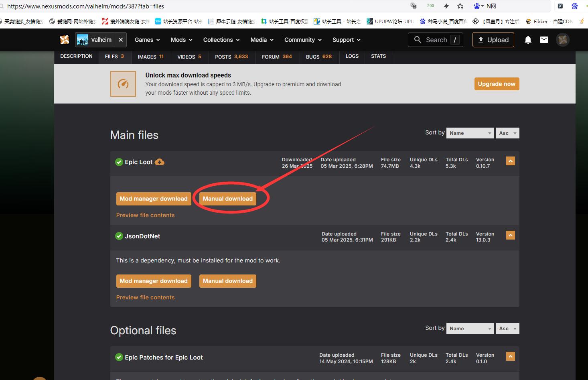Expand the Media menu
588x380 pixels.
262,40
